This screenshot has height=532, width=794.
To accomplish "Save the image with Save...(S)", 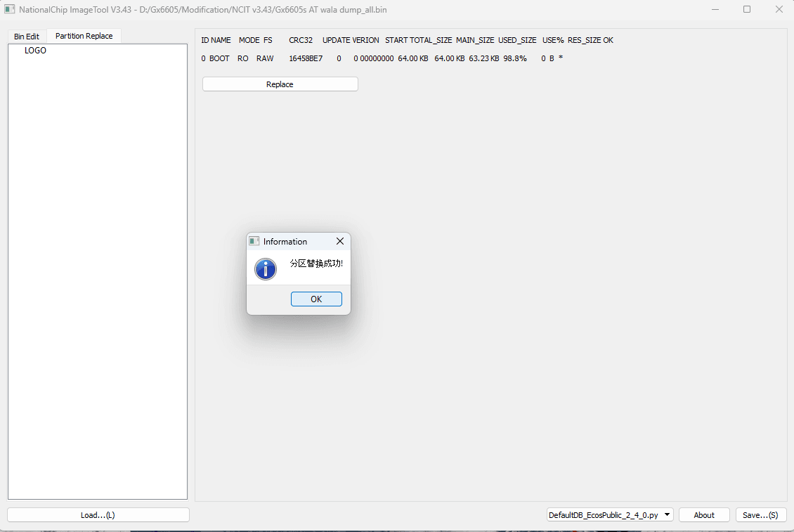I will 761,514.
